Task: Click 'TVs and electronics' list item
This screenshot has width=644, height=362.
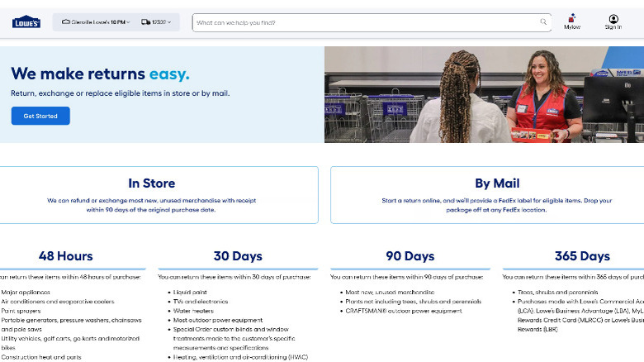Action: tap(201, 302)
